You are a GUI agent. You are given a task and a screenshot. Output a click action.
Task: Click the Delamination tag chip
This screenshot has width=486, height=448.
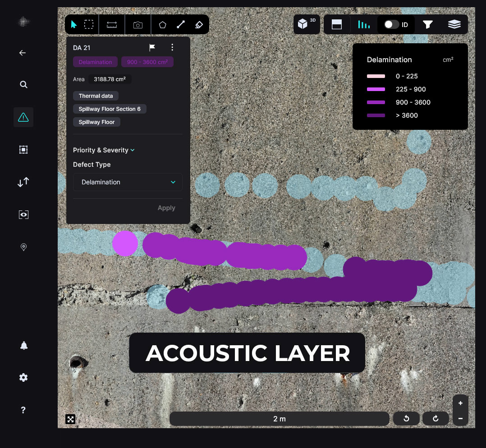pyautogui.click(x=95, y=62)
